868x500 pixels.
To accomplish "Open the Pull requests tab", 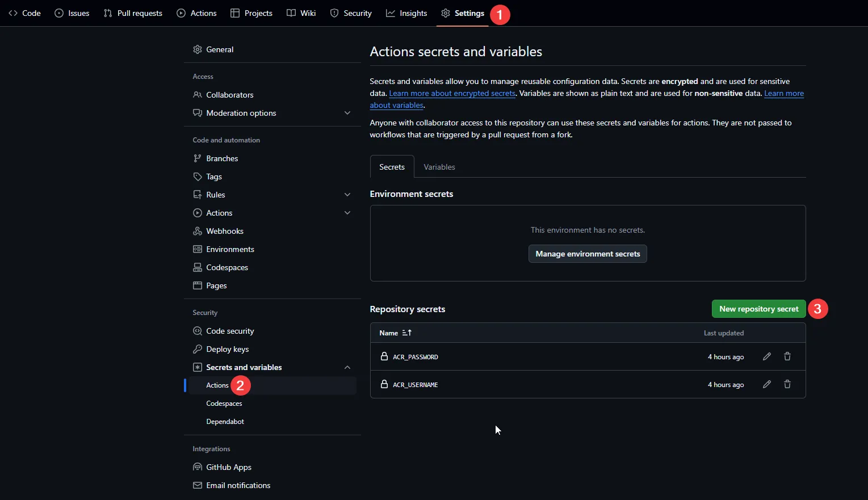I will pos(133,13).
